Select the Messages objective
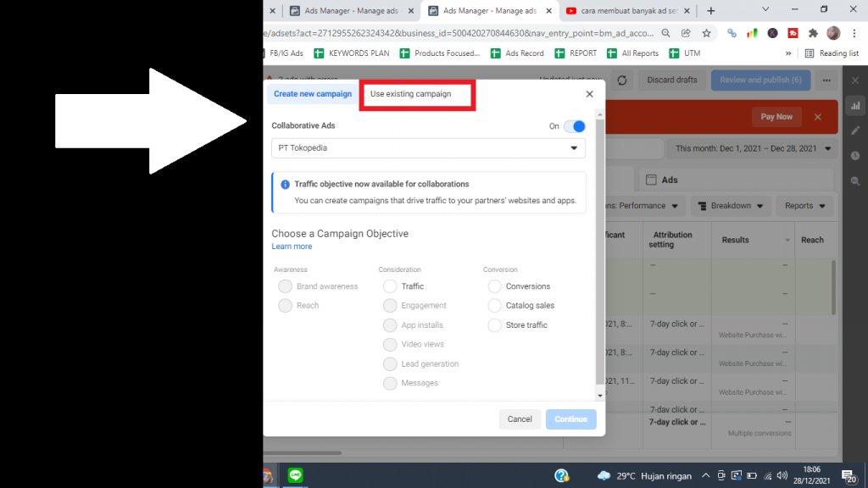 (x=390, y=383)
